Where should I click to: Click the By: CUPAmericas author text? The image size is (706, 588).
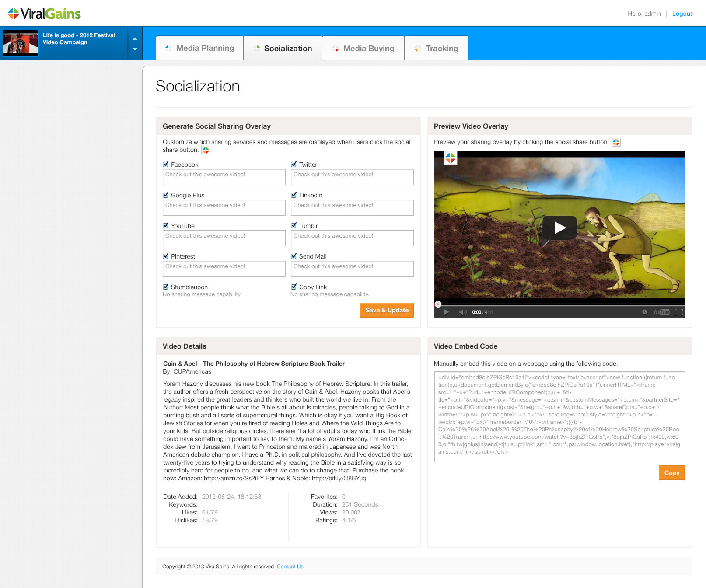[x=187, y=371]
